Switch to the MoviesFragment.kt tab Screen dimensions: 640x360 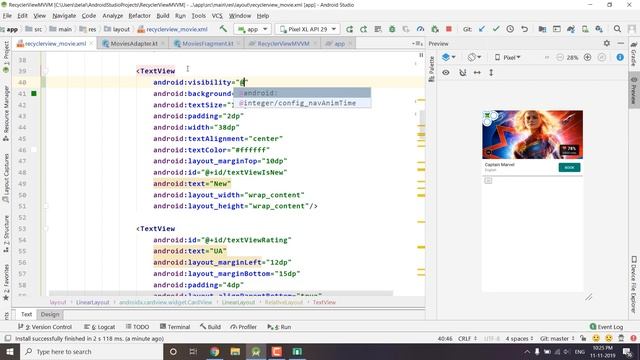tap(207, 43)
